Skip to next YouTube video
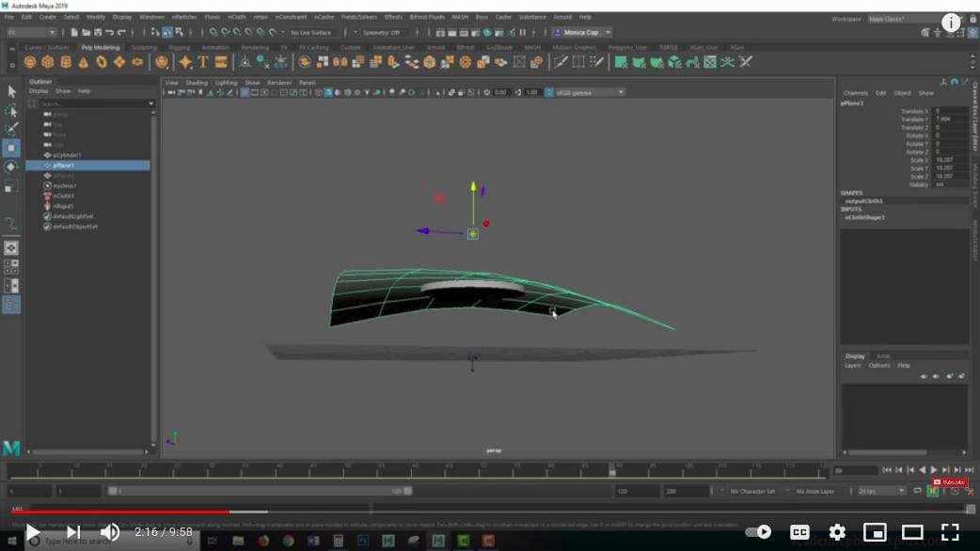This screenshot has height=551, width=980. pos(73,532)
